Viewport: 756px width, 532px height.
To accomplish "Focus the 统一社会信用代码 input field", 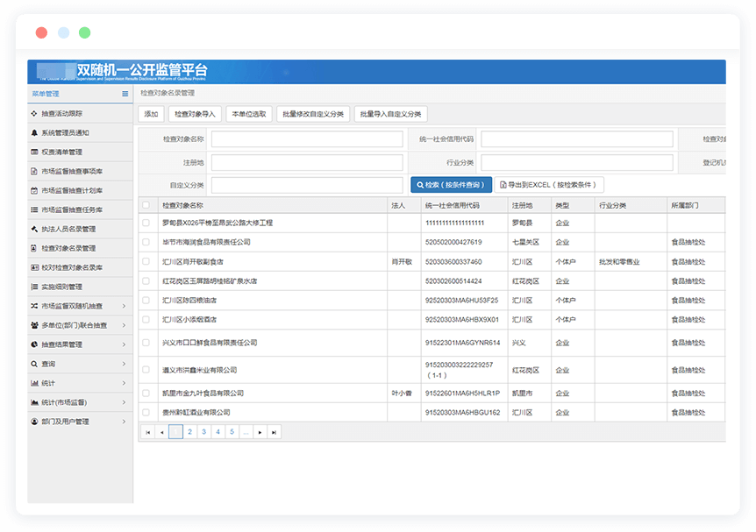I will click(576, 139).
